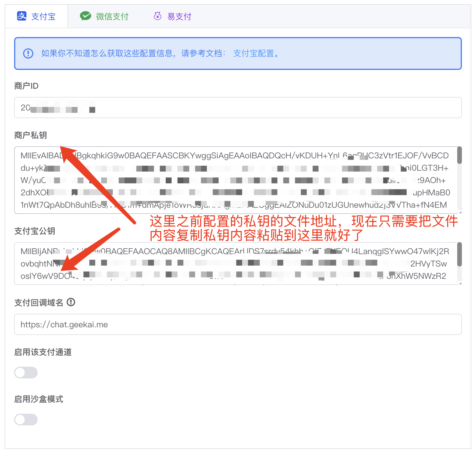The image size is (476, 456).
Task: Focus the 支付回调域名 URL field
Action: coord(237,324)
